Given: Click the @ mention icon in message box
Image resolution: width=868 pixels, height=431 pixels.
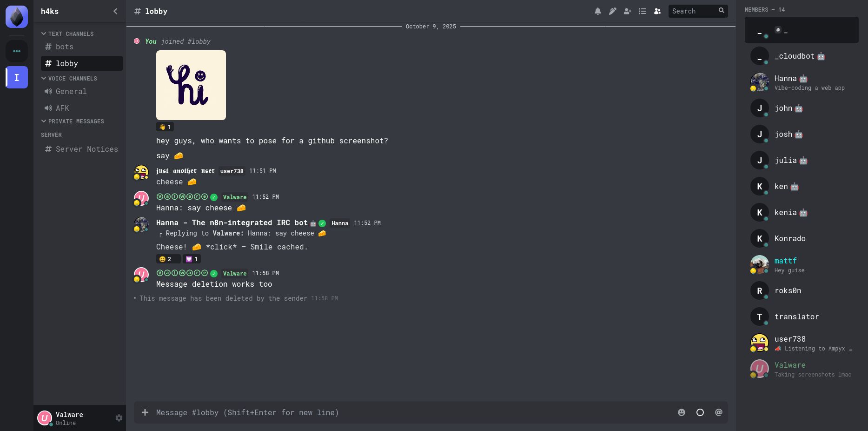Looking at the screenshot, I should click(718, 412).
